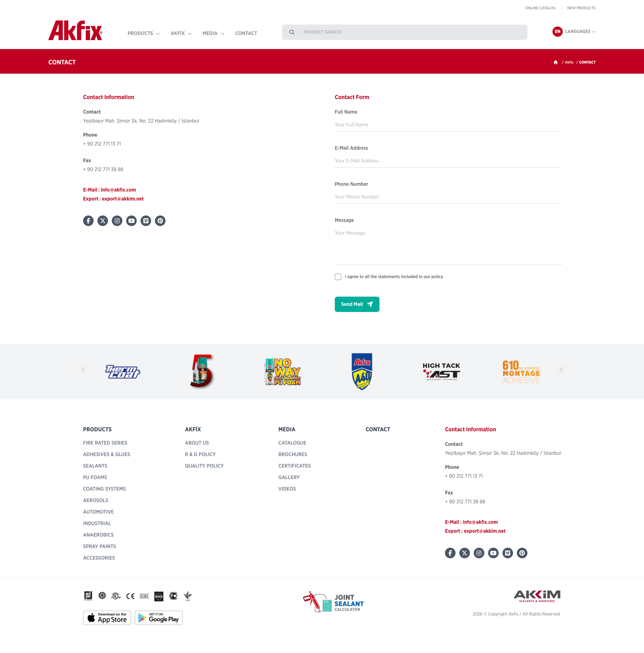The height and width of the screenshot is (653, 644).
Task: Open YouTube icon in footer contact section
Action: point(493,553)
